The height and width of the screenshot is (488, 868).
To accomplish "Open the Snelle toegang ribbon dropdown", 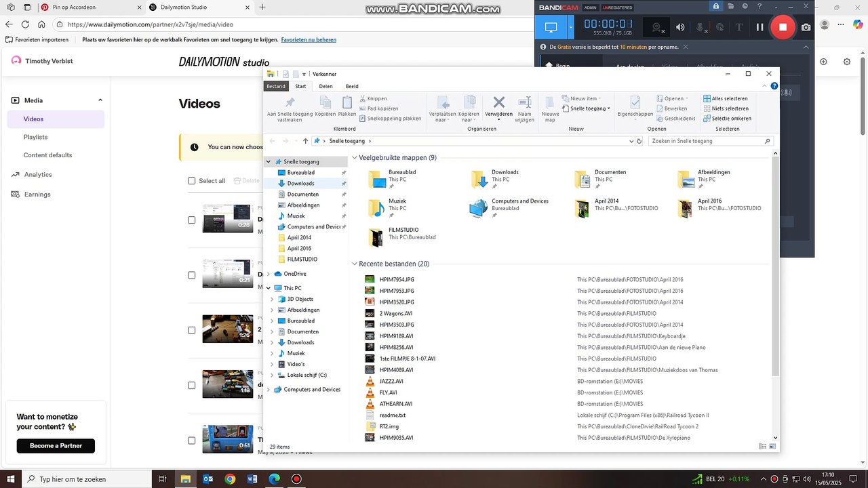I will [587, 108].
